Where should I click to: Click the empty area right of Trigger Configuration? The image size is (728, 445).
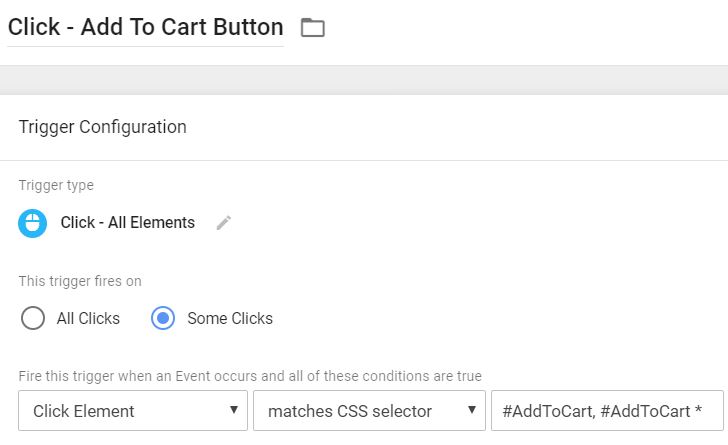pos(500,127)
